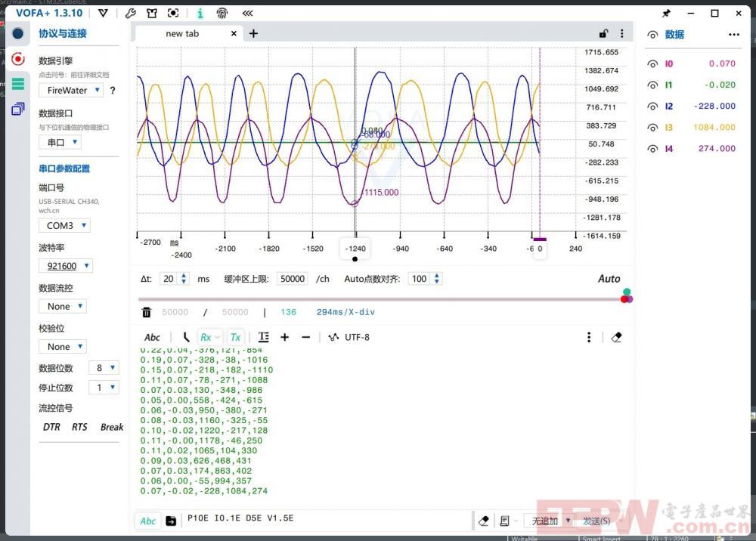Screen dimensions: 756x541
Task: Click the Auto点数对齐 100 stepper arrows
Action: click(436, 279)
